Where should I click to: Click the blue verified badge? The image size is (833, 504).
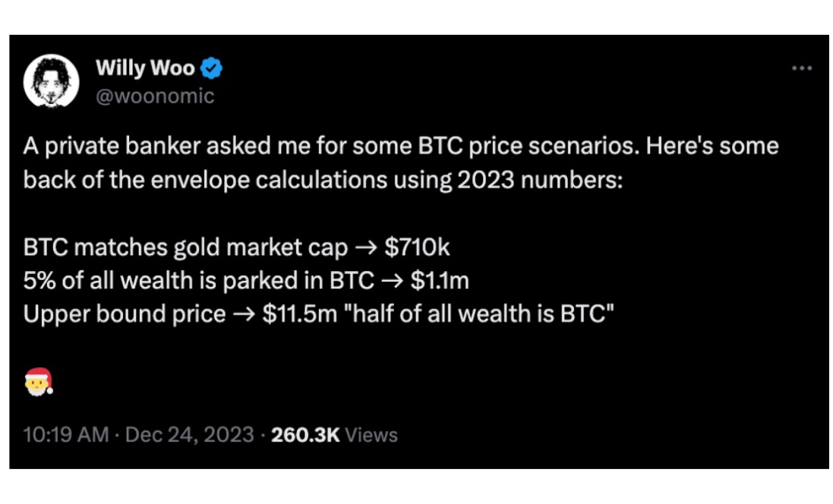tap(212, 69)
